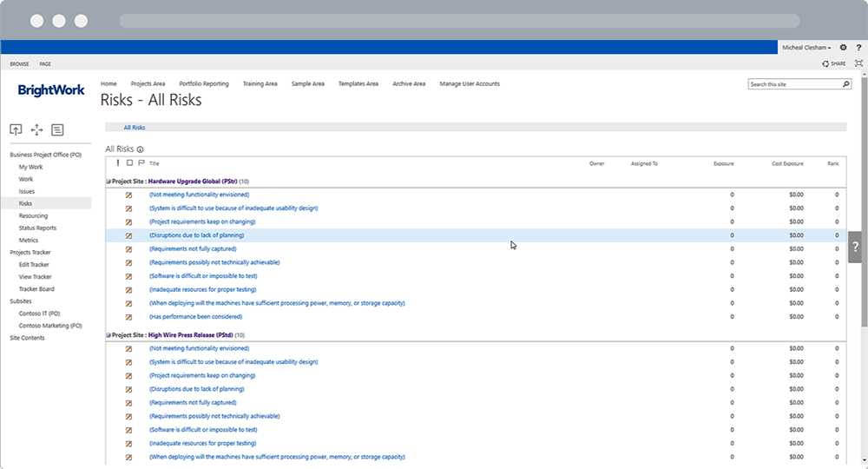Open Site Contents in sidebar
This screenshot has width=868, height=469.
pos(27,338)
